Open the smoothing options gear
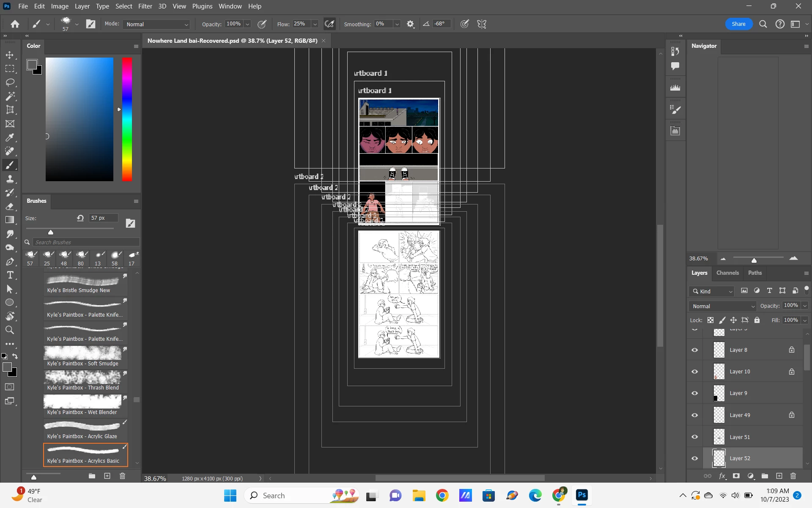This screenshot has width=812, height=508. [x=410, y=24]
